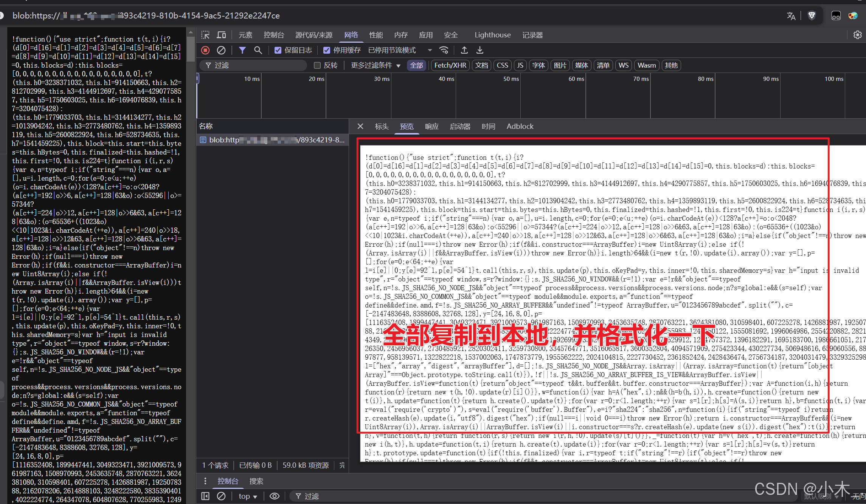Stop recording network log button
Viewport: 866px width, 504px height.
pyautogui.click(x=205, y=50)
